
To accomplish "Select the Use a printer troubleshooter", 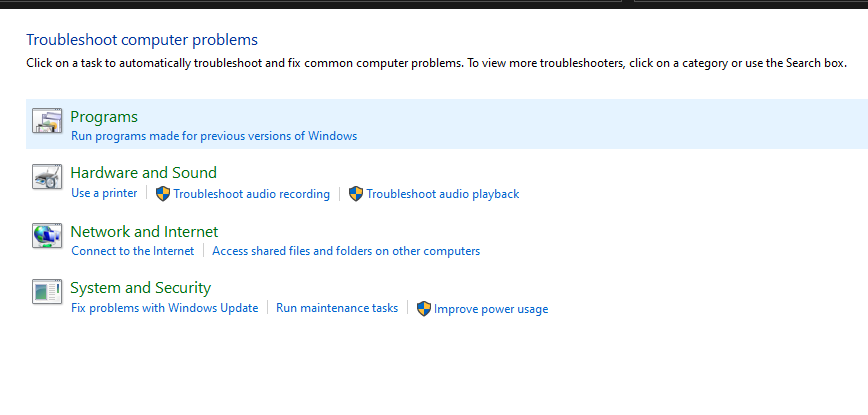I will tap(104, 194).
